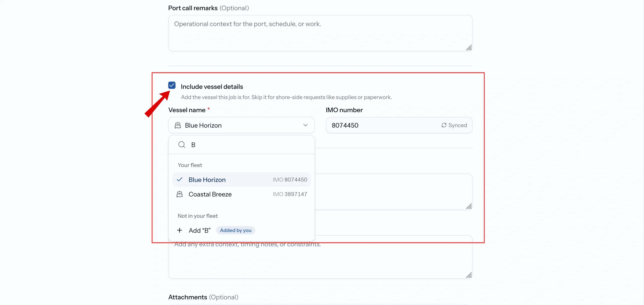Click the resize handle of extra context textarea
This screenshot has width=644, height=305.
(x=469, y=275)
